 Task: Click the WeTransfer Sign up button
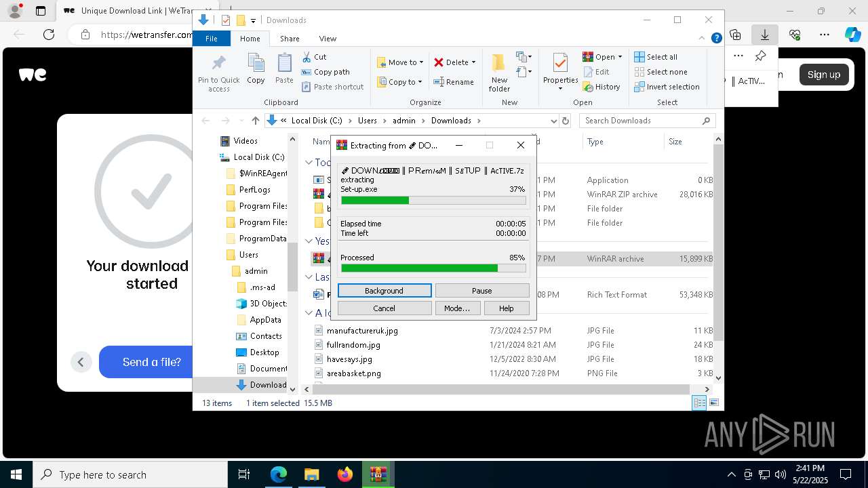point(824,75)
